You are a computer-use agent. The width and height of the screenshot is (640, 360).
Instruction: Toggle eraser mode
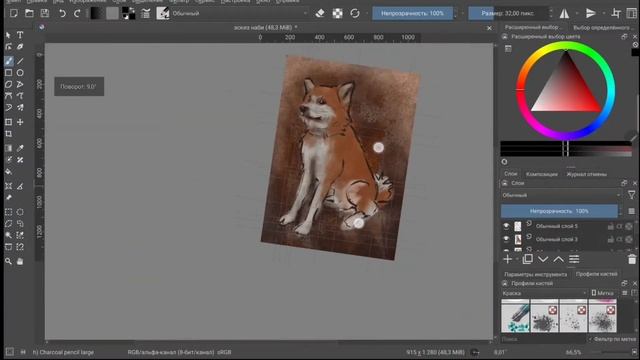coord(320,13)
